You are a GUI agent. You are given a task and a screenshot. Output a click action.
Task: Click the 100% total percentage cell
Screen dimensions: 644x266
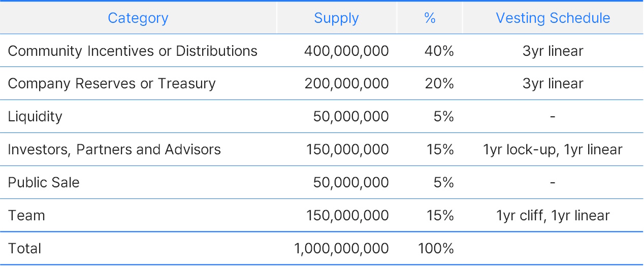click(436, 249)
